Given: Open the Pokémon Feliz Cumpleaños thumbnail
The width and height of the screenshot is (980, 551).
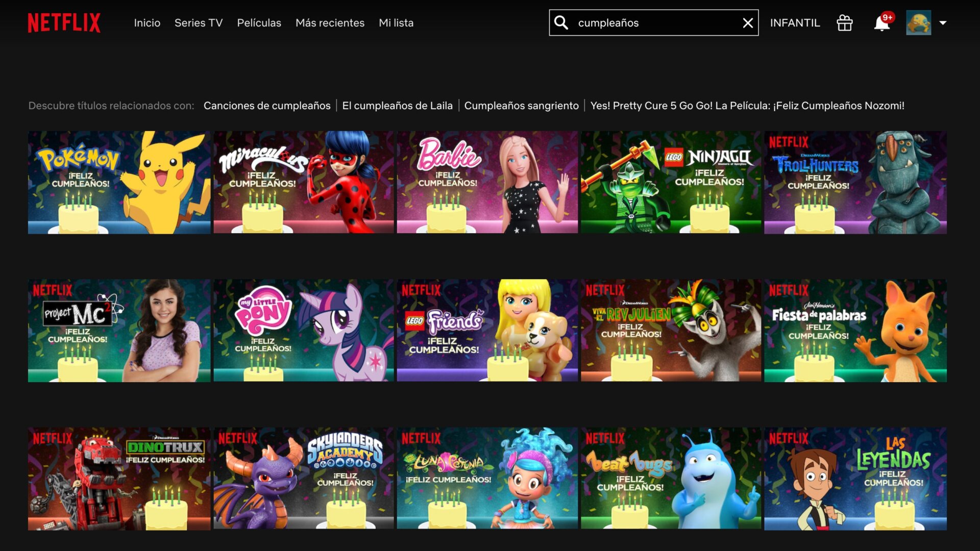Looking at the screenshot, I should (119, 182).
